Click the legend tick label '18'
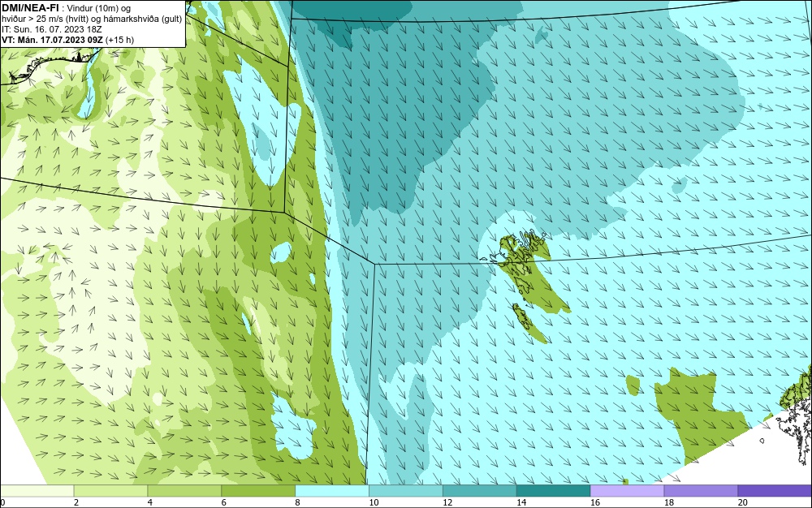The height and width of the screenshot is (508, 812). coord(668,502)
